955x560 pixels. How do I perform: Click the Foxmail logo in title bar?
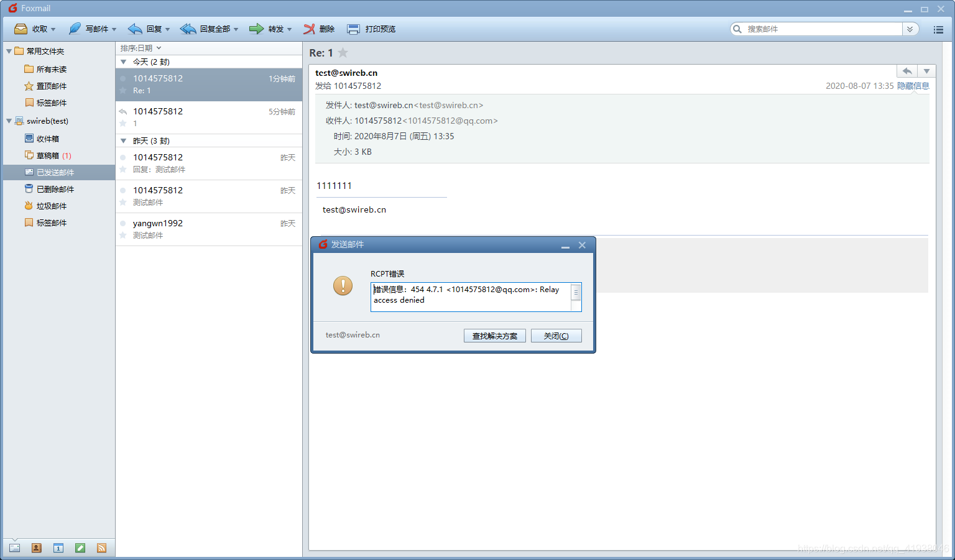coord(12,8)
